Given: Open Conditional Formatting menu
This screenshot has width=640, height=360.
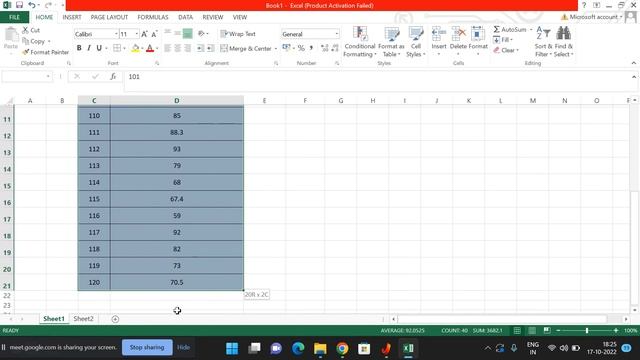Looking at the screenshot, I should (360, 42).
